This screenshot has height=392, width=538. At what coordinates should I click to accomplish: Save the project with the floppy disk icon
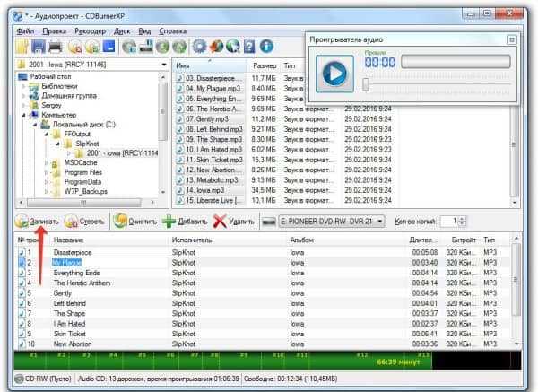pyautogui.click(x=39, y=46)
